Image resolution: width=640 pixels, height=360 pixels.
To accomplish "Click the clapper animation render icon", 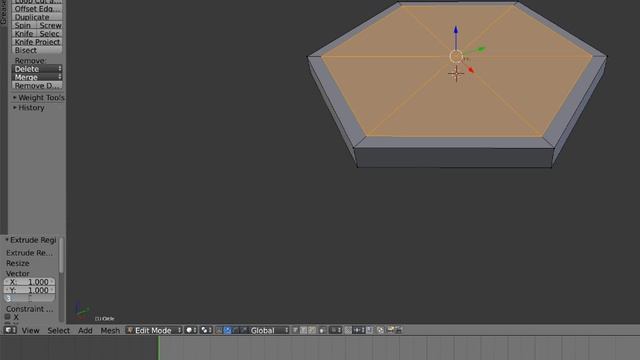I will 399,330.
